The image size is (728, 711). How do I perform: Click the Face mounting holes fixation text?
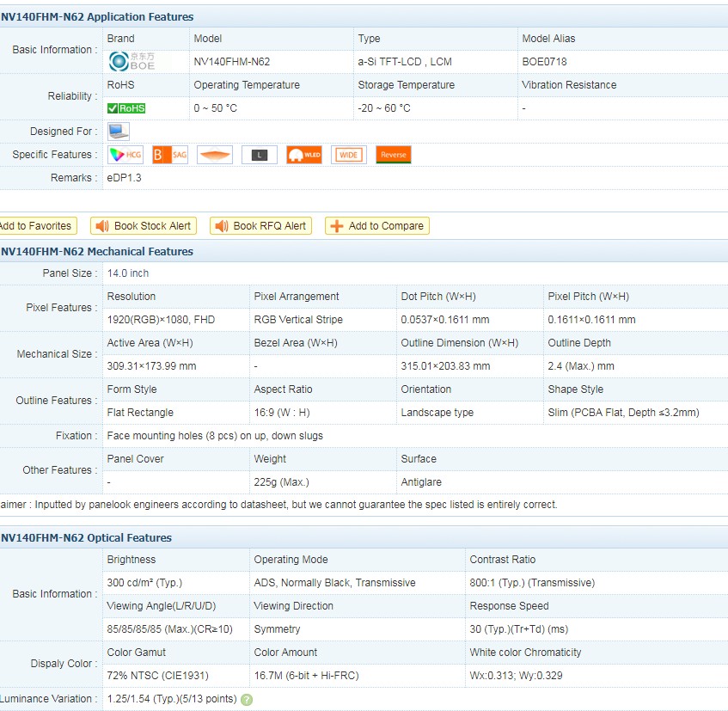pos(215,436)
